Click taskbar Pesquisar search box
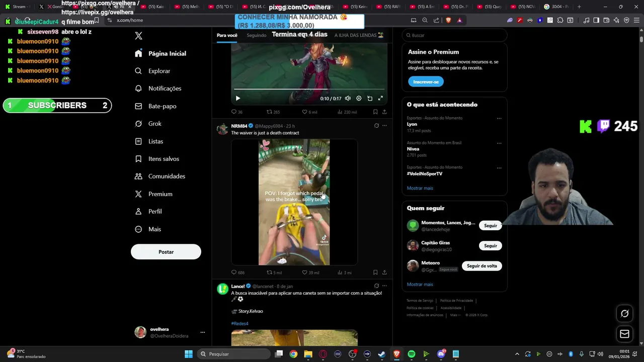 233,354
